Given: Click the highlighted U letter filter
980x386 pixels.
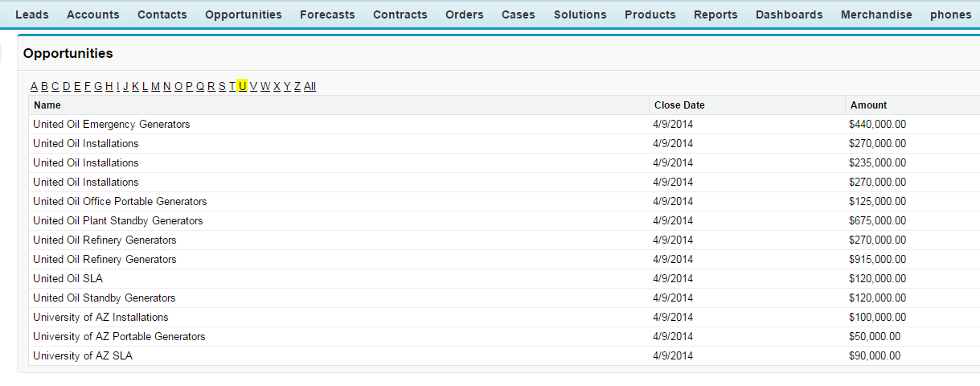Looking at the screenshot, I should point(242,86).
